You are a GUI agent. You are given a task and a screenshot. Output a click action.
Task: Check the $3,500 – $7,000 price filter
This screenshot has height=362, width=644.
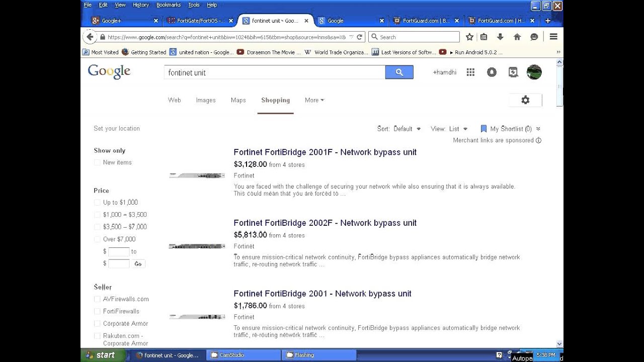coord(97,227)
